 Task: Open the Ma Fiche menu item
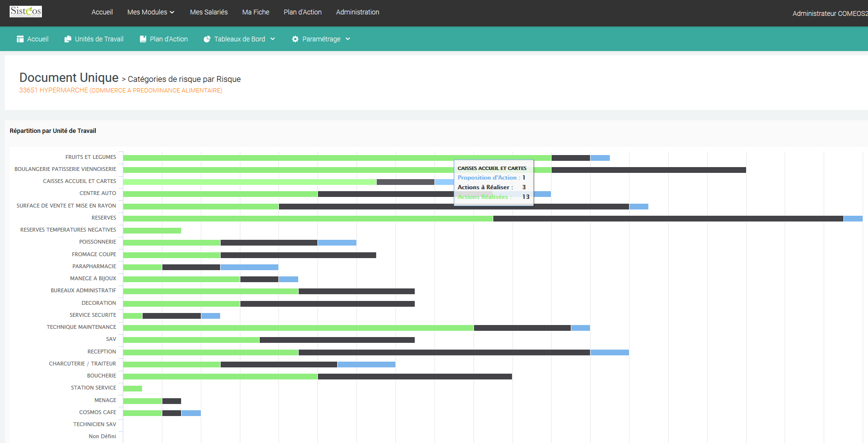click(x=256, y=12)
